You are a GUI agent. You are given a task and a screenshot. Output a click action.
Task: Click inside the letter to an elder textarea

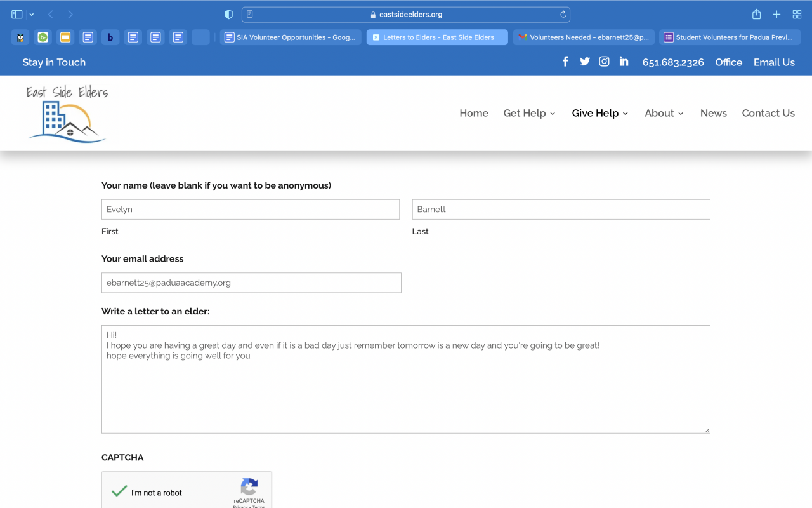pyautogui.click(x=406, y=379)
